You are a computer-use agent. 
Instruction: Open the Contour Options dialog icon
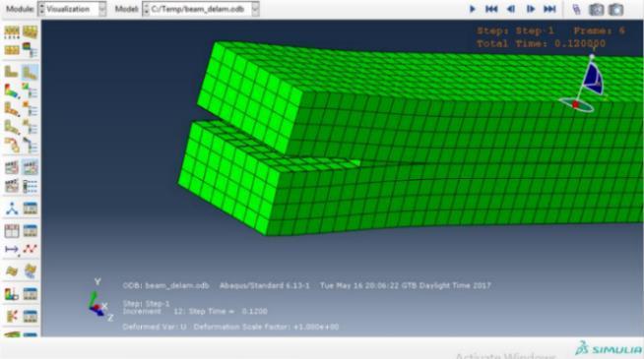pos(30,90)
